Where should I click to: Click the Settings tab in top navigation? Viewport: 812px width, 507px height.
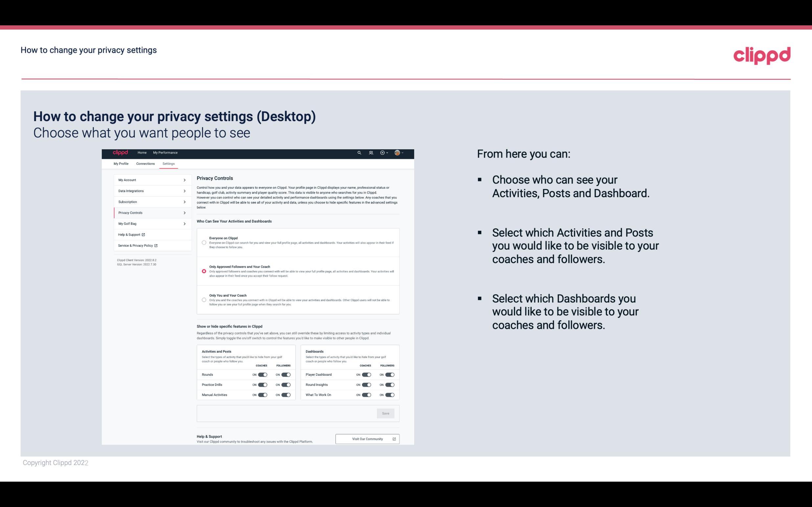tap(168, 163)
